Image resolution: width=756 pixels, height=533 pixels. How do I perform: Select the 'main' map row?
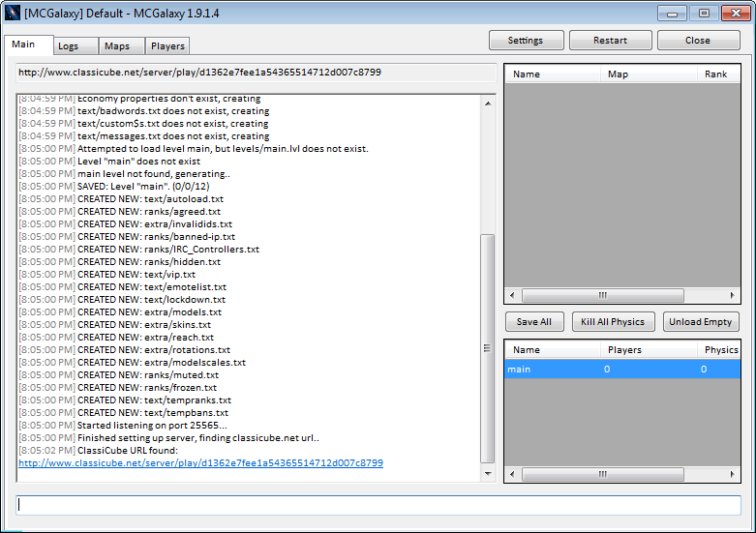click(622, 370)
